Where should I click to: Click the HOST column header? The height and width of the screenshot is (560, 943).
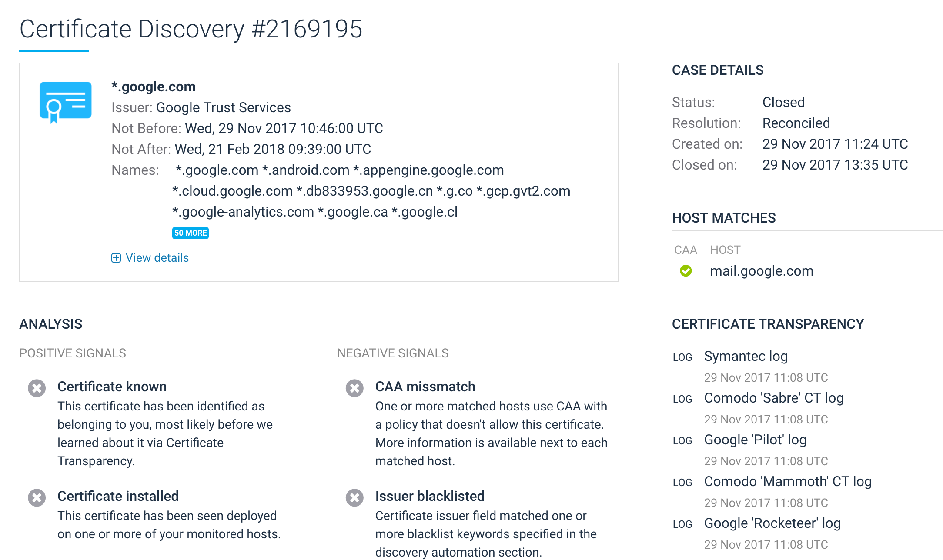pyautogui.click(x=726, y=250)
